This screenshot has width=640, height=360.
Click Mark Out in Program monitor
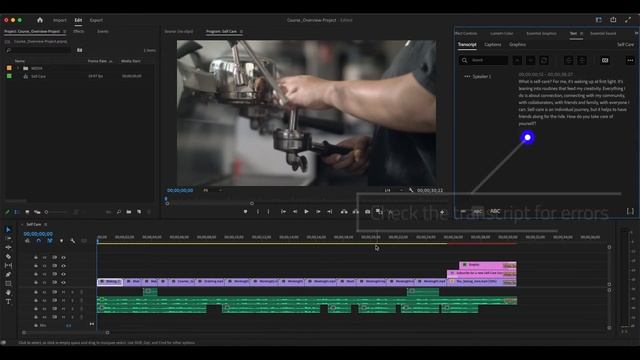[268, 211]
